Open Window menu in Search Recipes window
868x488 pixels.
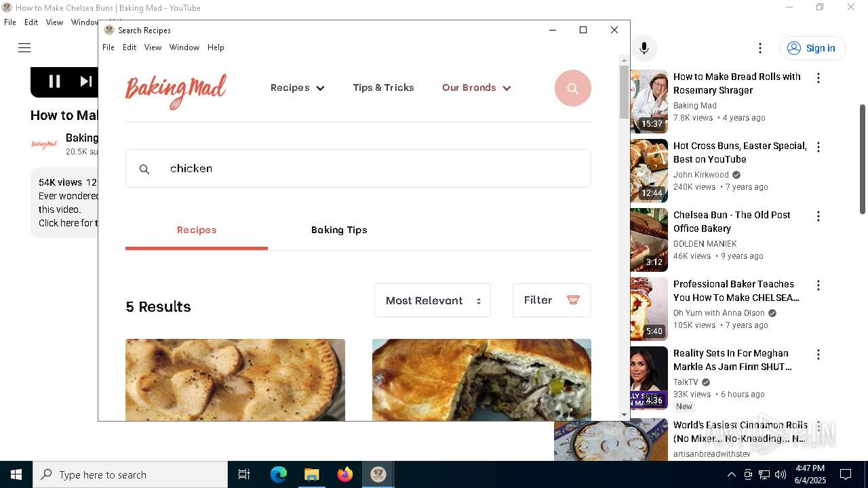(x=184, y=47)
